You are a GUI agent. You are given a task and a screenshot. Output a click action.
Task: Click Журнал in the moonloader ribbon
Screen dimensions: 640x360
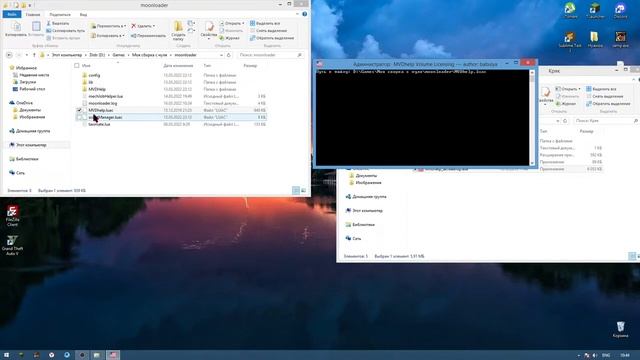tap(230, 38)
